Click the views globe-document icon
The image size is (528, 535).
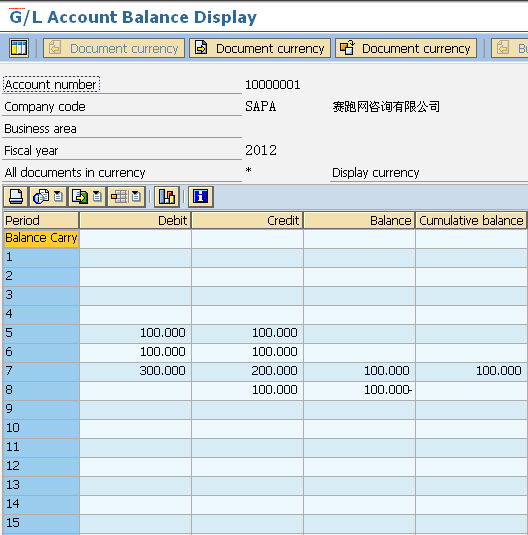[x=41, y=197]
